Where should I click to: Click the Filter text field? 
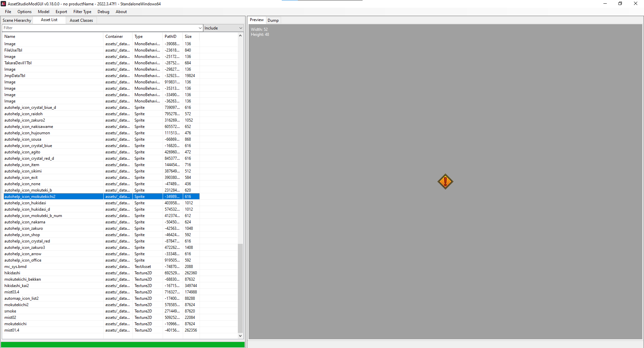pyautogui.click(x=100, y=28)
